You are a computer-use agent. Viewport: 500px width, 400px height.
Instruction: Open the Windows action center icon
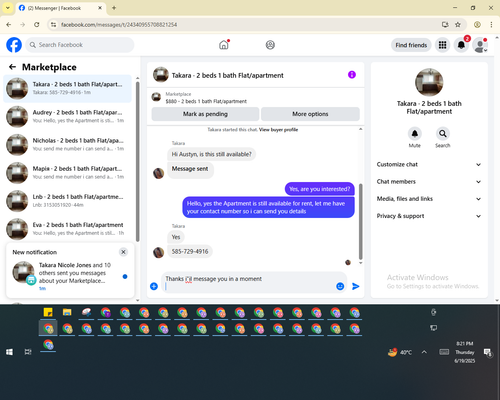click(488, 352)
